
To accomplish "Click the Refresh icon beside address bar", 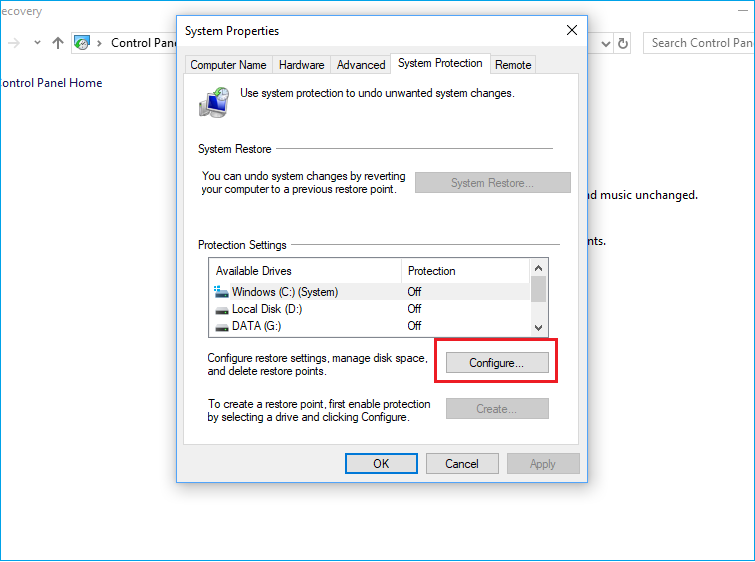I will [623, 43].
